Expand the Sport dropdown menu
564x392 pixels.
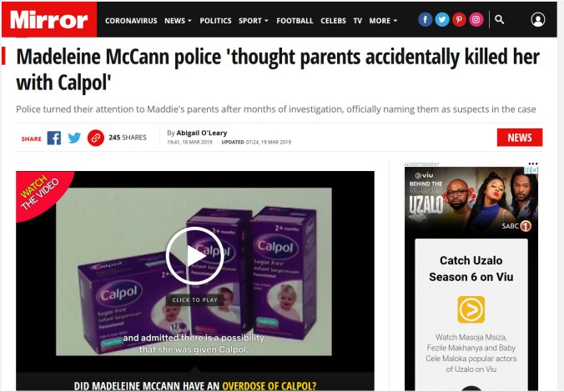[254, 21]
